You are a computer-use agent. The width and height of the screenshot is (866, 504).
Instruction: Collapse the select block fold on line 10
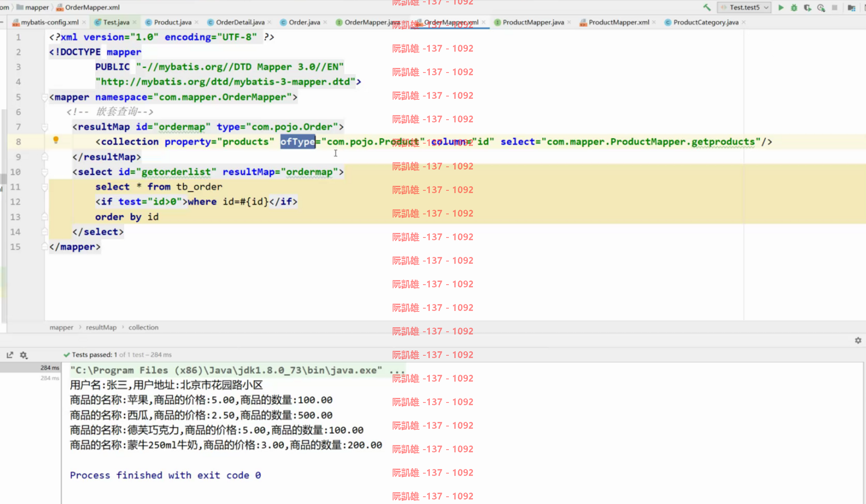click(44, 172)
